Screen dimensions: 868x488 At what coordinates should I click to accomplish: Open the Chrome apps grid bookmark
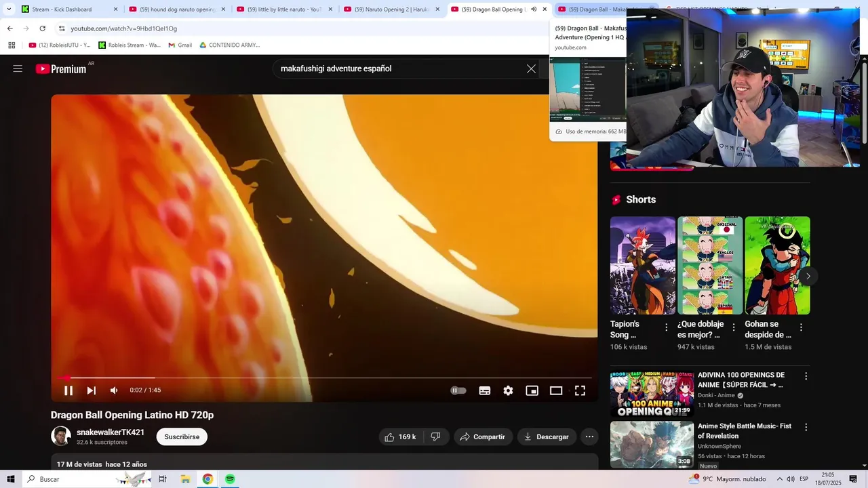12,45
